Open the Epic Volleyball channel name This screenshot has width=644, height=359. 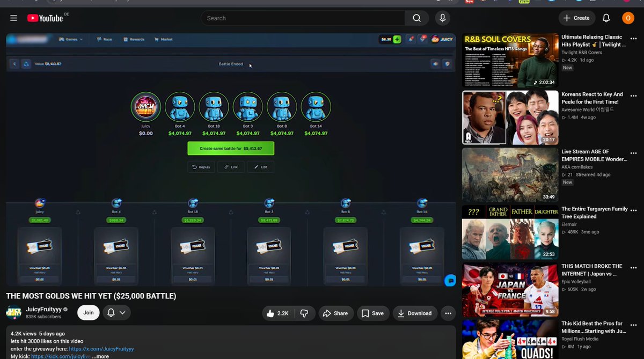click(576, 281)
